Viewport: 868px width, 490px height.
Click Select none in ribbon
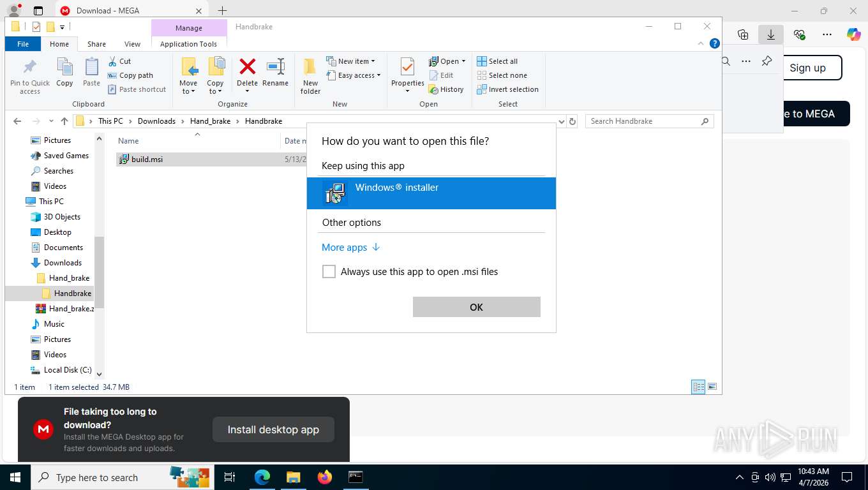click(x=502, y=75)
